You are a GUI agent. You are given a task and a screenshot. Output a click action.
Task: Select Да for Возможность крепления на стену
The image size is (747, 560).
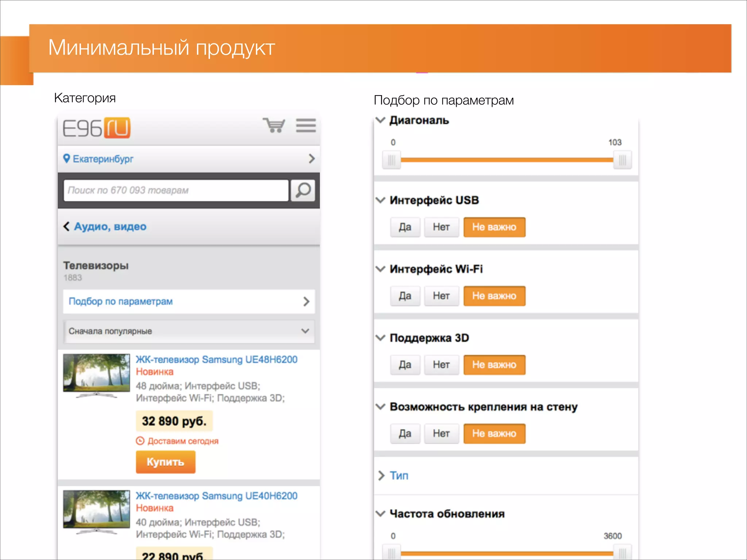405,434
